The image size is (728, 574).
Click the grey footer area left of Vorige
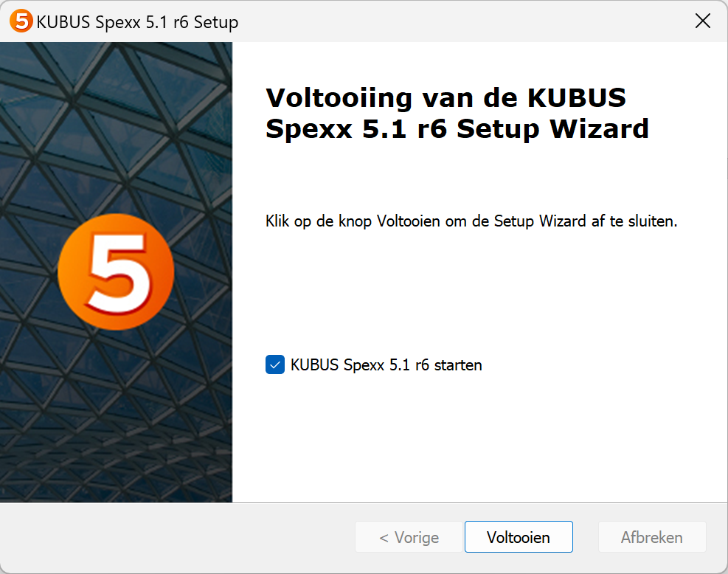[x=176, y=537]
